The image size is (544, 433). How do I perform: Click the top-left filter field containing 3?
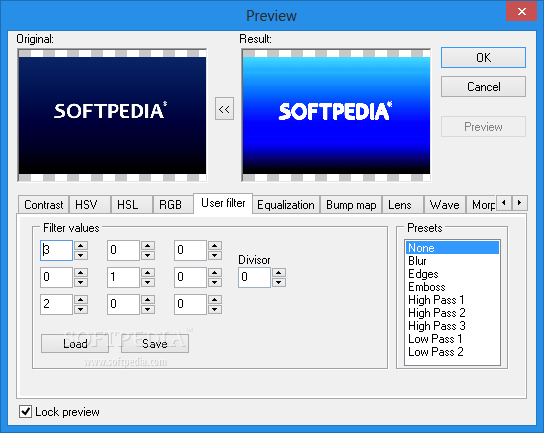pos(56,250)
